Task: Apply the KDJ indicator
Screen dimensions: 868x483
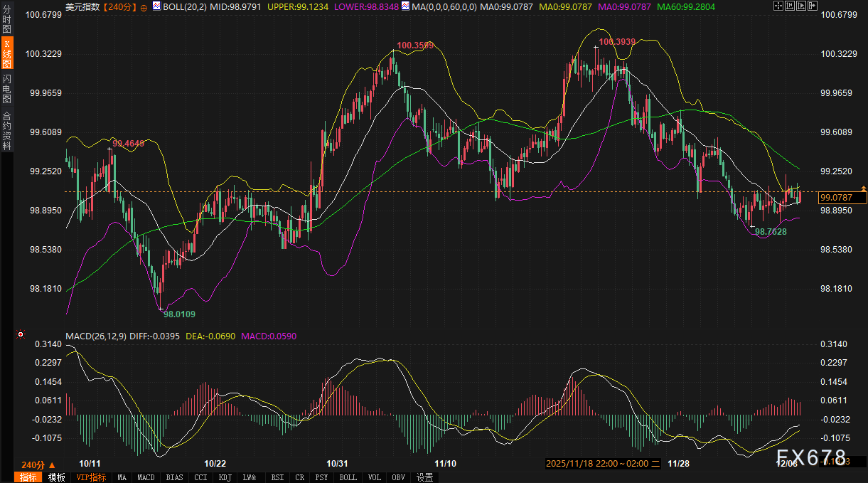Action: click(x=225, y=477)
